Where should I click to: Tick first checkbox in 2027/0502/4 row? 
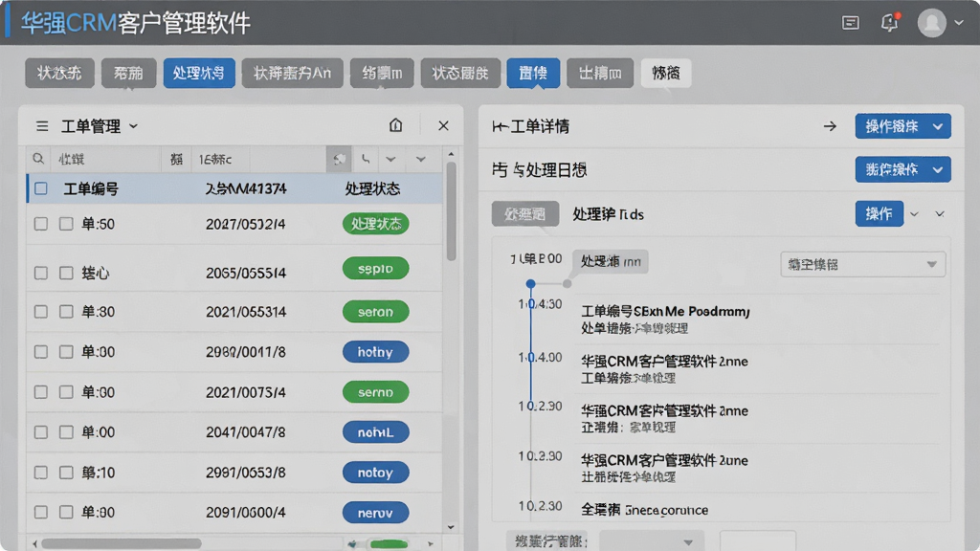point(41,224)
